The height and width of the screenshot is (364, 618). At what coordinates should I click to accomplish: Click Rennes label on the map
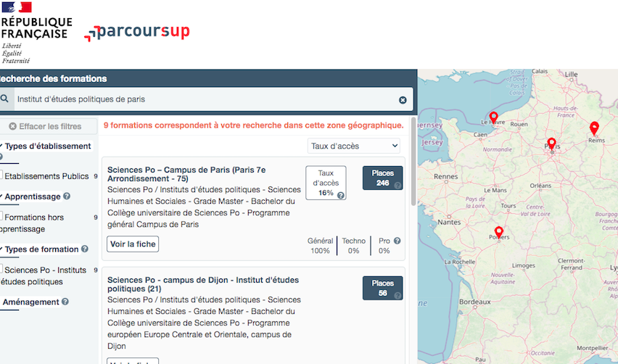[446, 176]
